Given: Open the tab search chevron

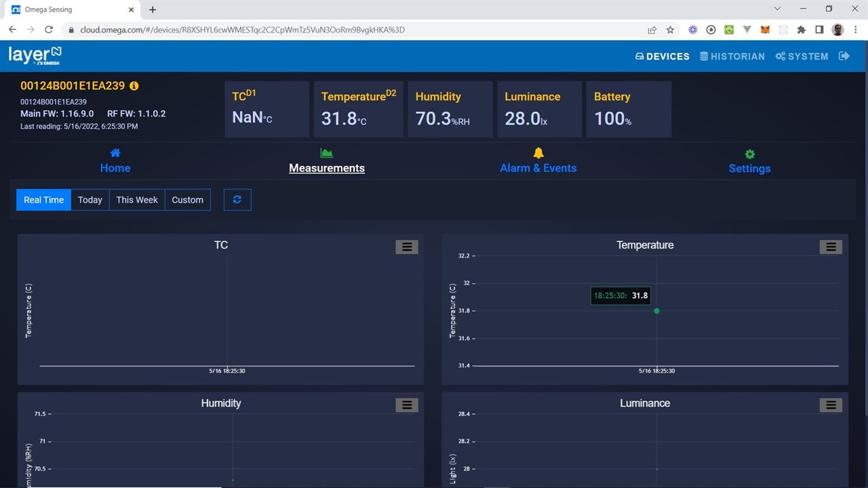Looking at the screenshot, I should pyautogui.click(x=777, y=9).
